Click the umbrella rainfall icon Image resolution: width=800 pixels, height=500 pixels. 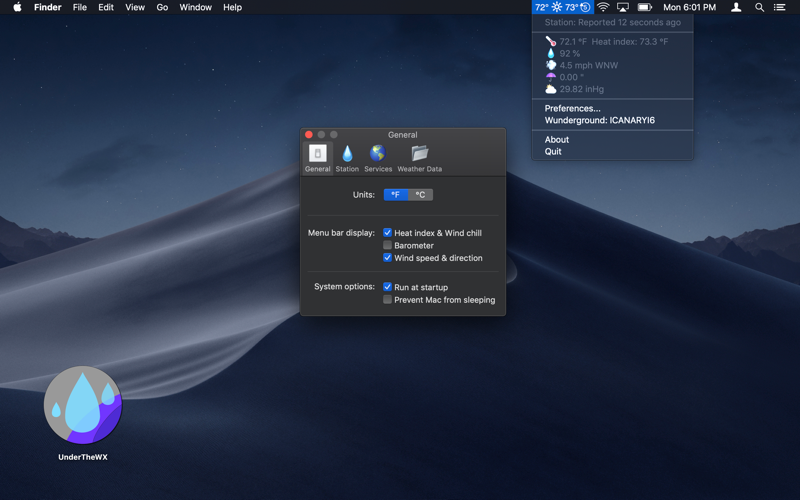coord(551,77)
